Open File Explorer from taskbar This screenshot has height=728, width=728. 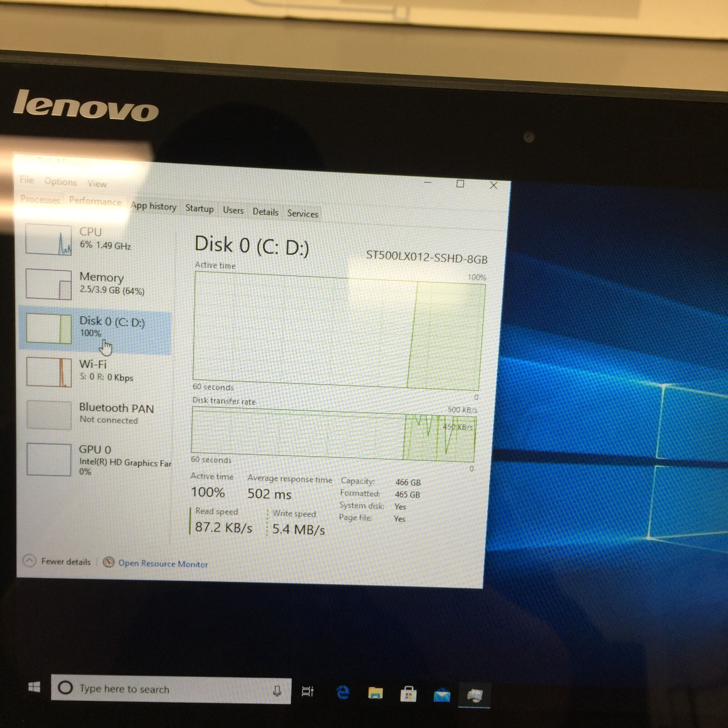375,693
